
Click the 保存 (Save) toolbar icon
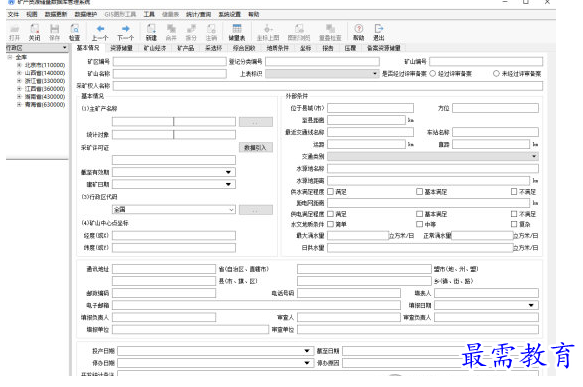[x=54, y=32]
